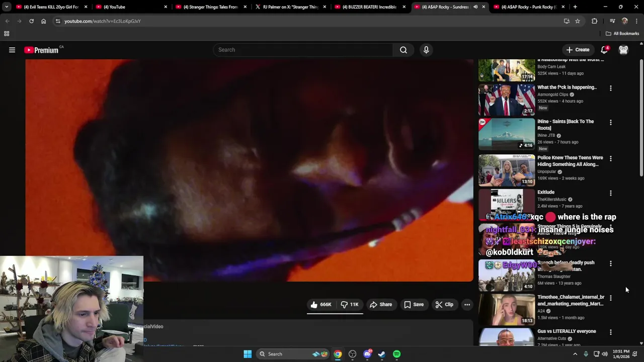644x362 pixels.
Task: Open a new browser tab
Action: [575, 7]
